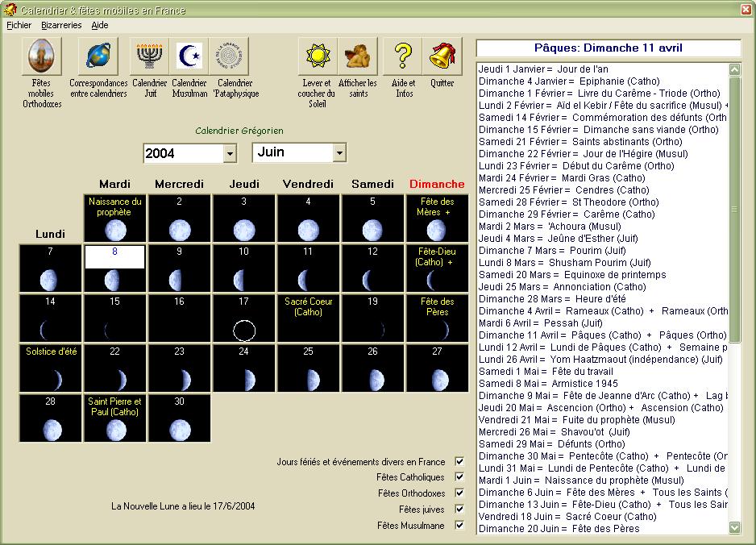The height and width of the screenshot is (545, 756).
Task: Toggle the Fêtes Catholiques checkbox
Action: coord(459,477)
